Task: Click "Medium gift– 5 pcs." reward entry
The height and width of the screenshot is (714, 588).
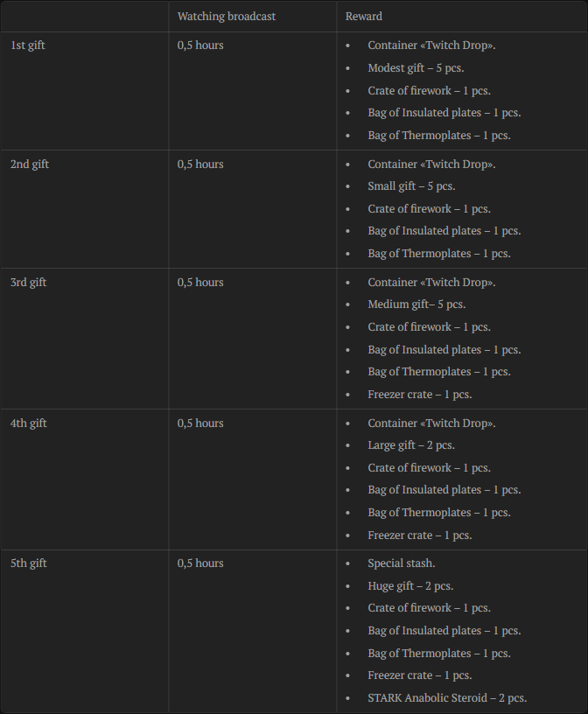Action: [x=416, y=304]
